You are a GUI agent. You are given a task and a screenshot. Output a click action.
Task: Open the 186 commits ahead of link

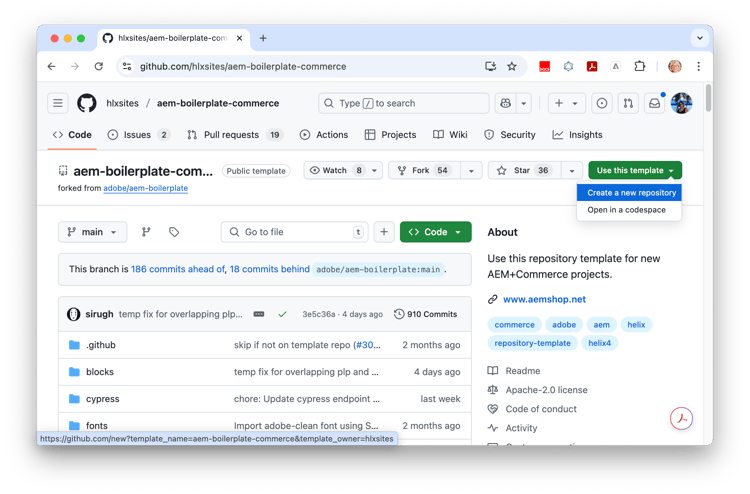click(x=178, y=269)
